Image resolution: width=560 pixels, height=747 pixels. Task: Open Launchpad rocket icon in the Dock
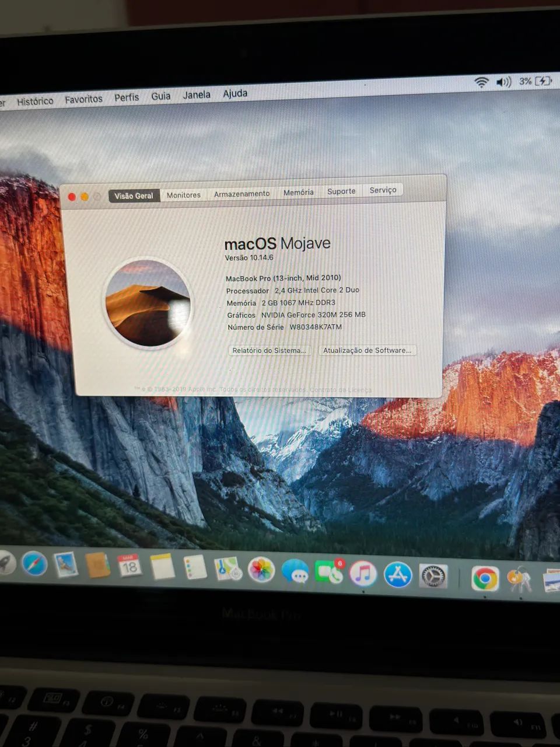[x=6, y=563]
